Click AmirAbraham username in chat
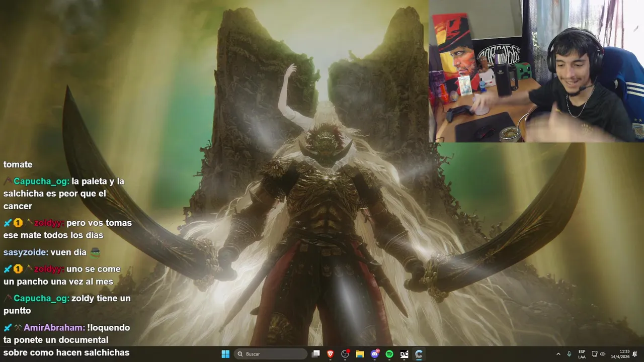644x362 pixels. click(54, 327)
